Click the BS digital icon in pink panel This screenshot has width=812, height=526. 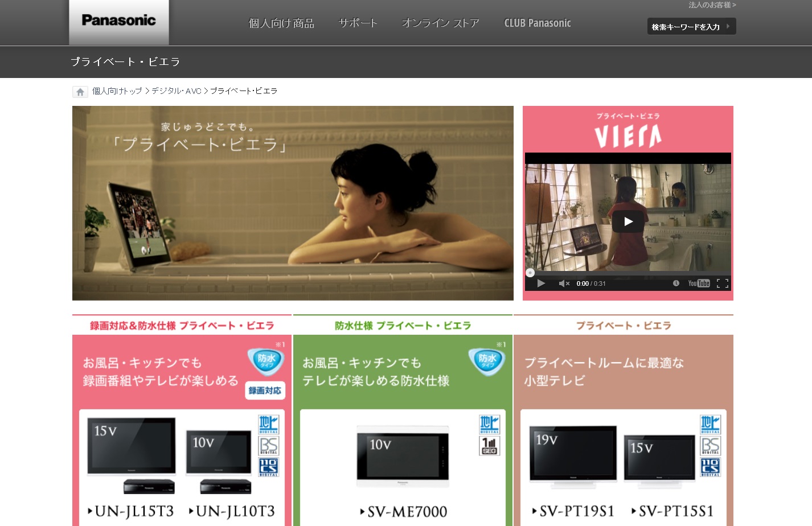click(269, 446)
